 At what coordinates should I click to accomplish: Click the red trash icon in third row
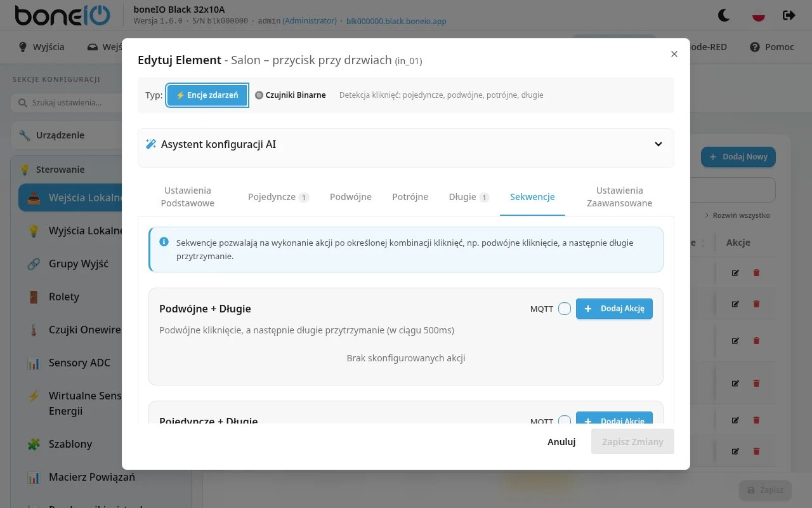click(x=756, y=341)
